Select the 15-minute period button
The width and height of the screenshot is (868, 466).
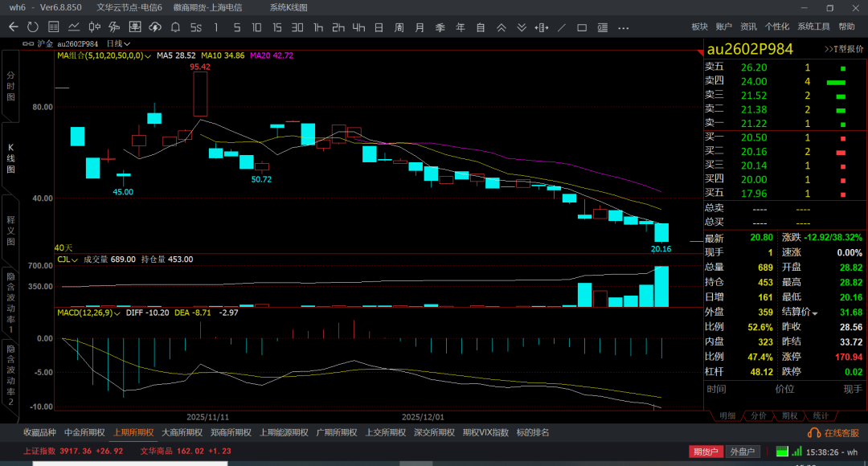tap(276, 27)
